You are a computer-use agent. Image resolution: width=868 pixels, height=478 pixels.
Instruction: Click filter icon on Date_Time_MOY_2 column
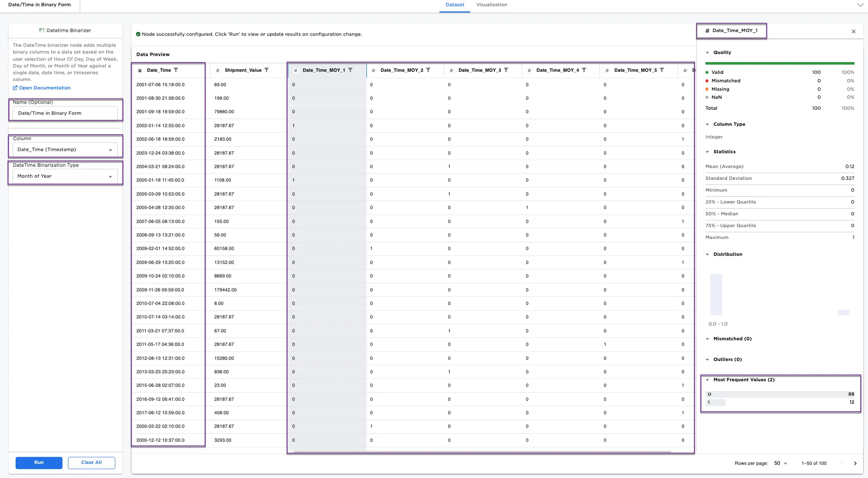click(428, 70)
